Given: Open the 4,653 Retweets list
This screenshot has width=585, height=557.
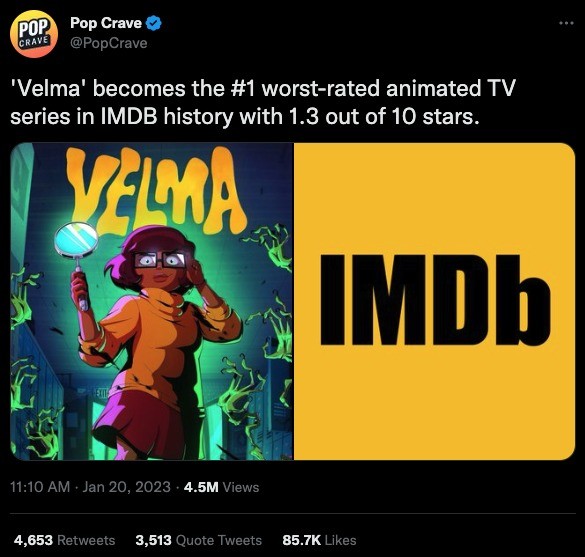Looking at the screenshot, I should coord(65,540).
